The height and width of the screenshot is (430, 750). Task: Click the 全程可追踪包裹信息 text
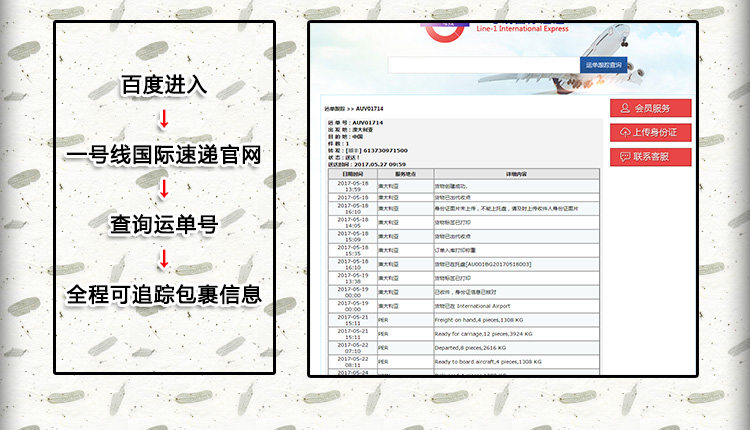coord(164,294)
